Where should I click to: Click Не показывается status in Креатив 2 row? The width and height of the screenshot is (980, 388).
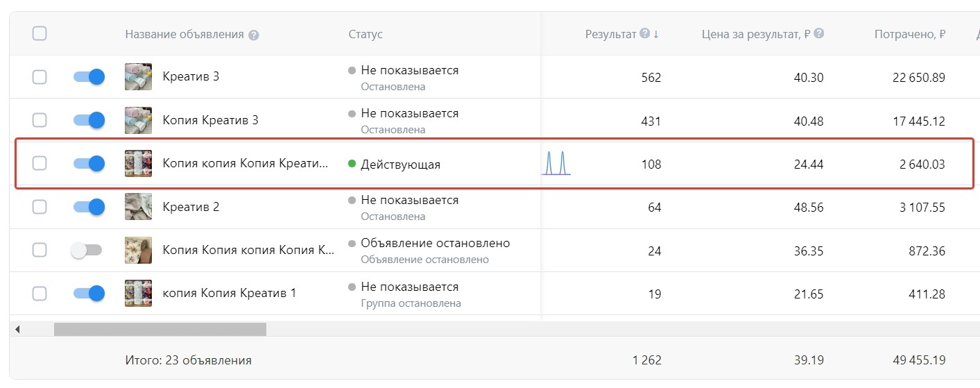[410, 200]
